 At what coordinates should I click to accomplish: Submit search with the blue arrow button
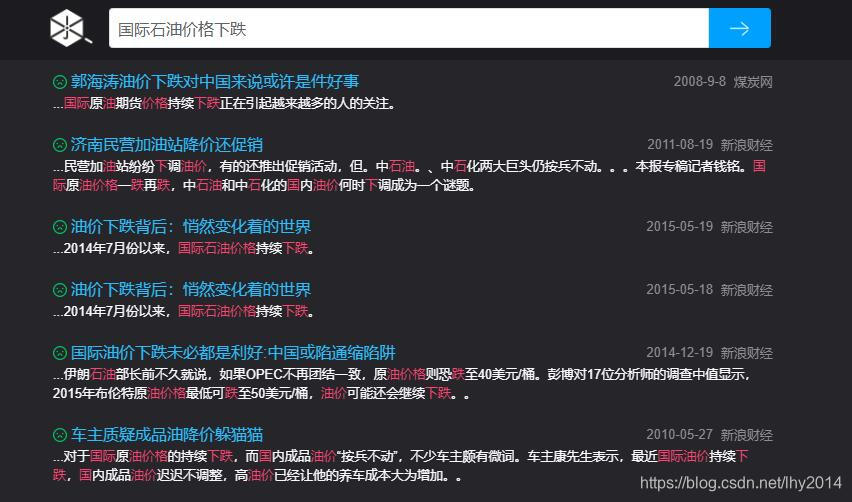[x=740, y=28]
